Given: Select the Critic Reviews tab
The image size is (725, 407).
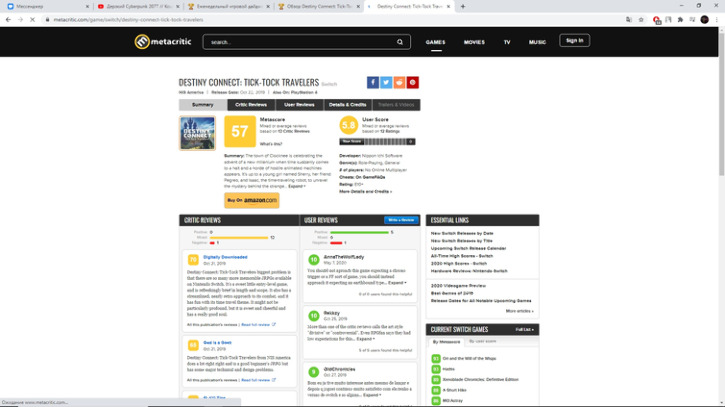Looking at the screenshot, I should (x=251, y=105).
